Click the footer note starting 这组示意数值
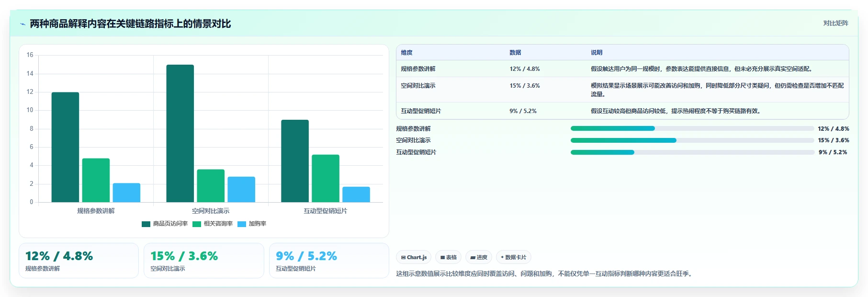The image size is (868, 297). pos(545,274)
